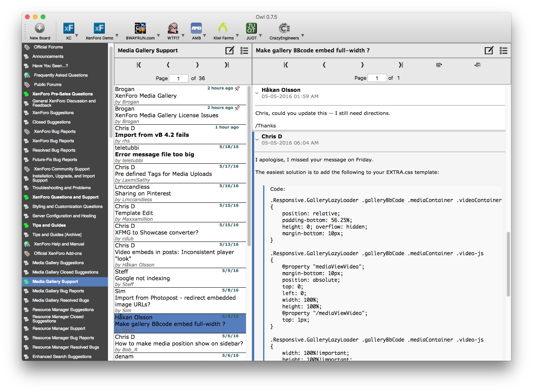Open 'How to make media position show on sidebar?'
533x392 pixels.
[180, 343]
